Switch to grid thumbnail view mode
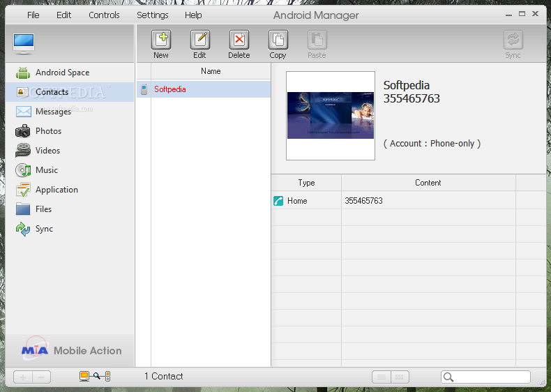 (x=400, y=377)
